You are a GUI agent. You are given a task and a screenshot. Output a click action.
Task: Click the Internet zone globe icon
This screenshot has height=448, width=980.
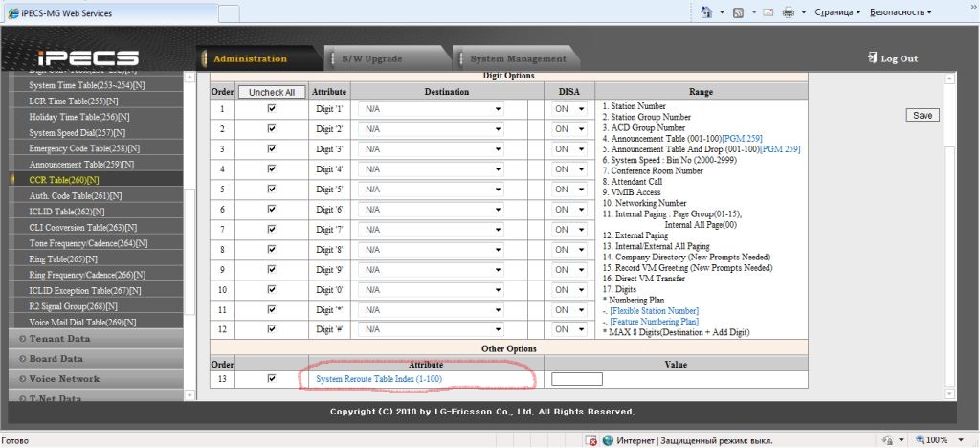point(606,440)
